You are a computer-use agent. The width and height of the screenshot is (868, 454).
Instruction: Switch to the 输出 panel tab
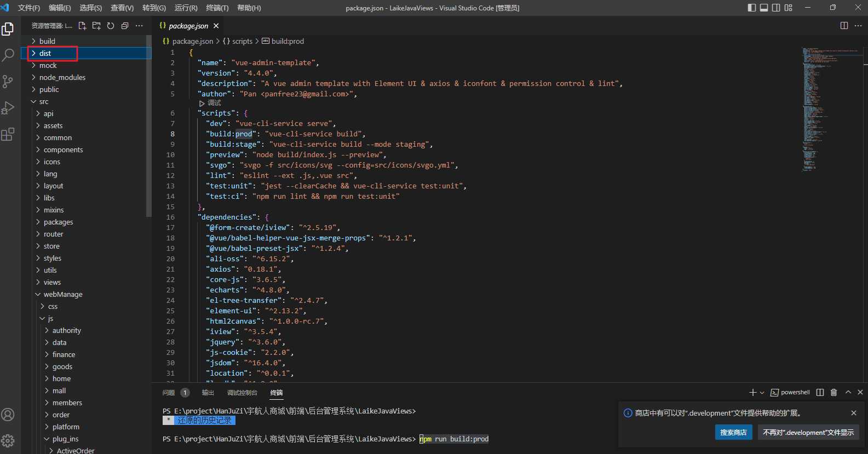point(208,392)
